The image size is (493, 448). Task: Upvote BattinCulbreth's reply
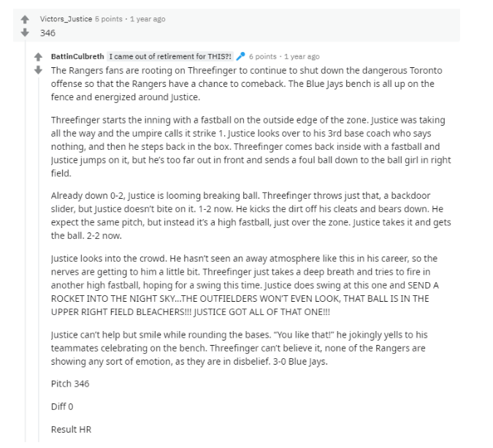point(39,57)
